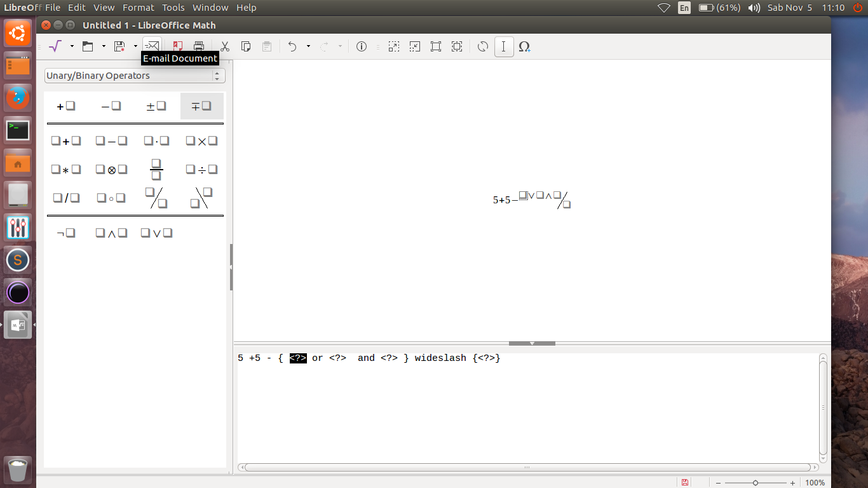Expand the Open recent files dropdown arrow
This screenshot has height=488, width=868.
[104, 46]
